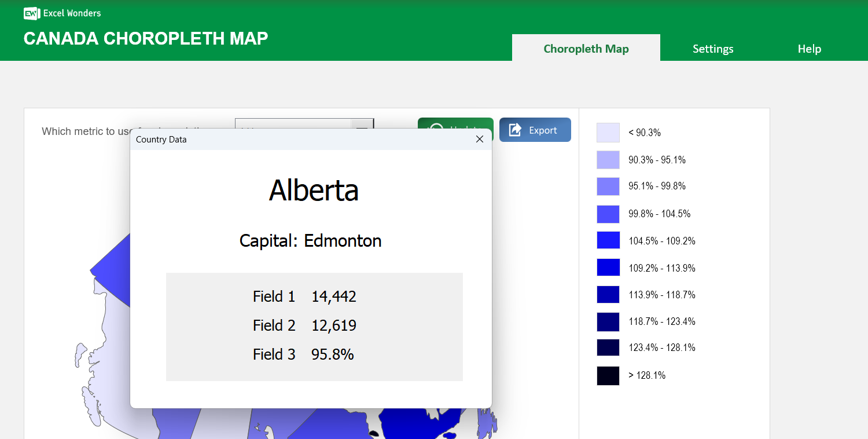Select the darkest legend swatch for > 128.1%
Viewport: 868px width, 439px height.
tap(608, 375)
